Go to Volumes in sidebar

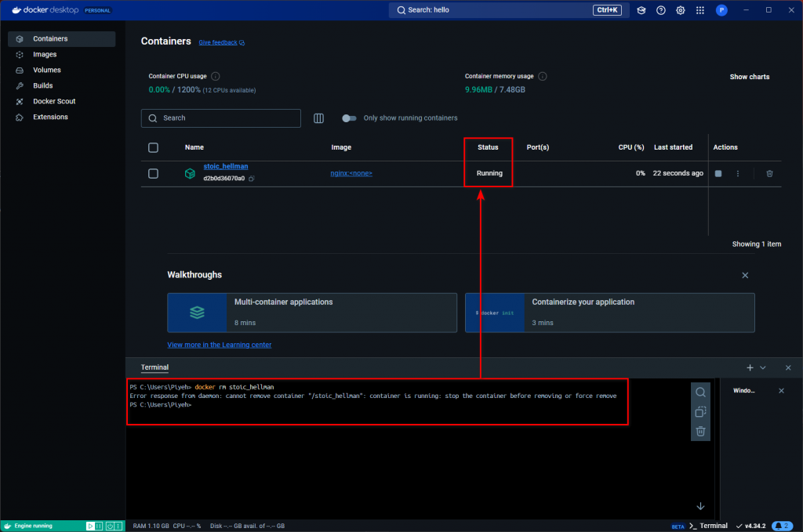(x=61, y=70)
